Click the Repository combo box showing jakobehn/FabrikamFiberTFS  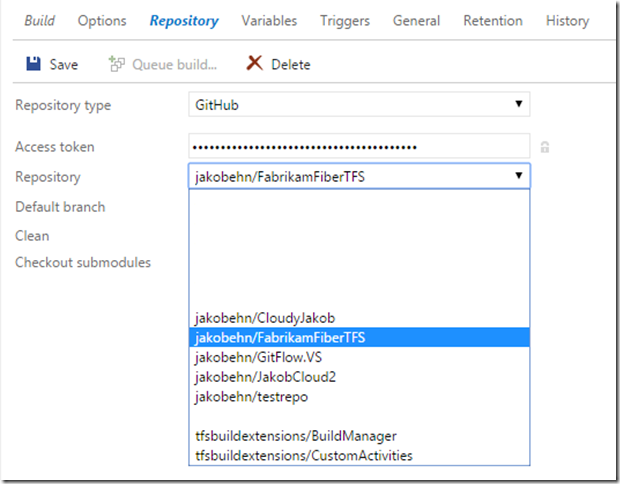tap(359, 176)
